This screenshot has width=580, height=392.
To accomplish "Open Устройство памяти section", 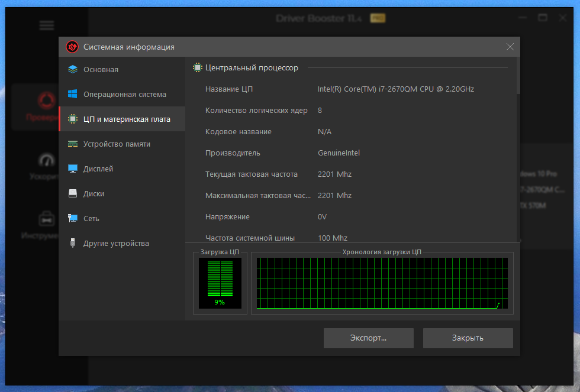I will point(122,144).
